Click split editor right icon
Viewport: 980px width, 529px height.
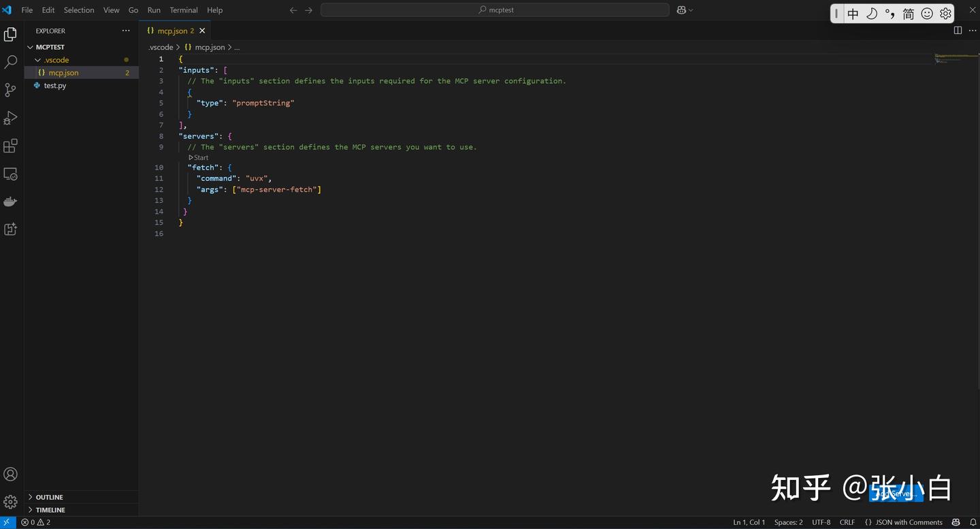(x=958, y=31)
